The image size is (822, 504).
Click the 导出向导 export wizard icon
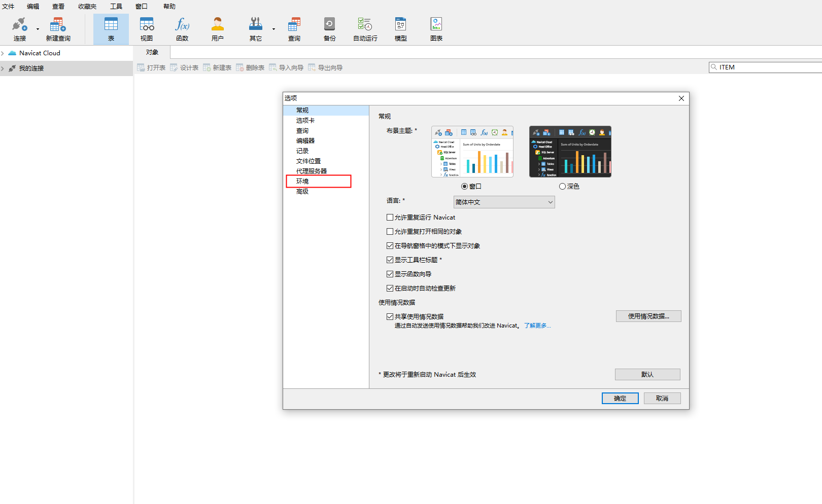point(312,67)
